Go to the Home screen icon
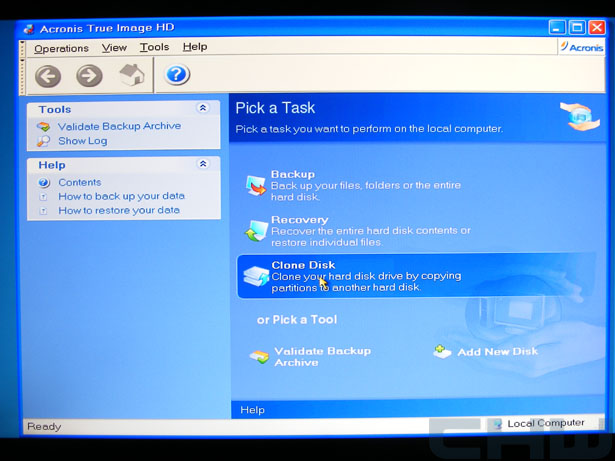This screenshot has height=461, width=615. [132, 74]
